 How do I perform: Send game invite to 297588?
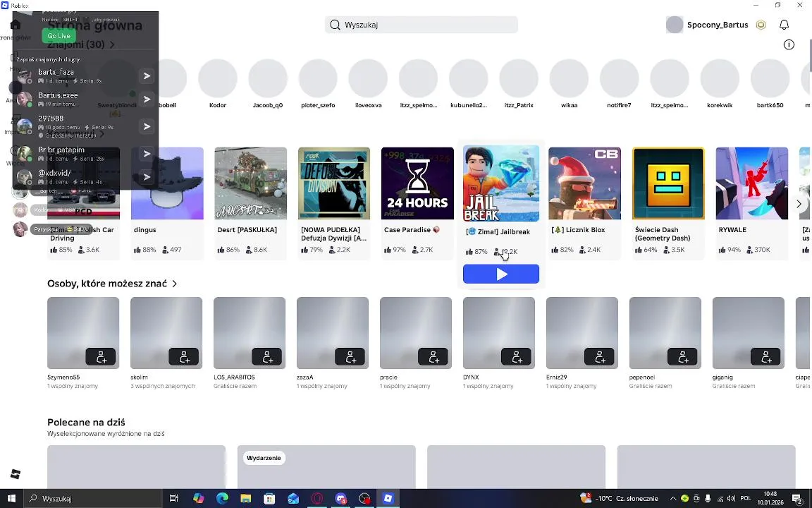click(x=147, y=126)
